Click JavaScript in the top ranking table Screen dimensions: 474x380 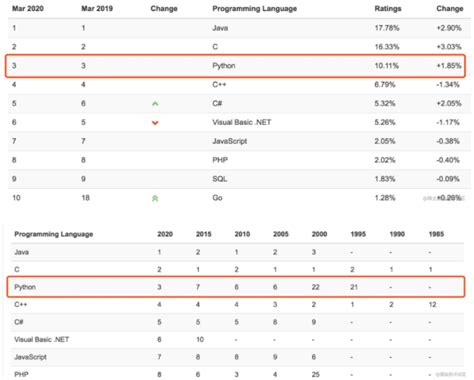pyautogui.click(x=230, y=141)
